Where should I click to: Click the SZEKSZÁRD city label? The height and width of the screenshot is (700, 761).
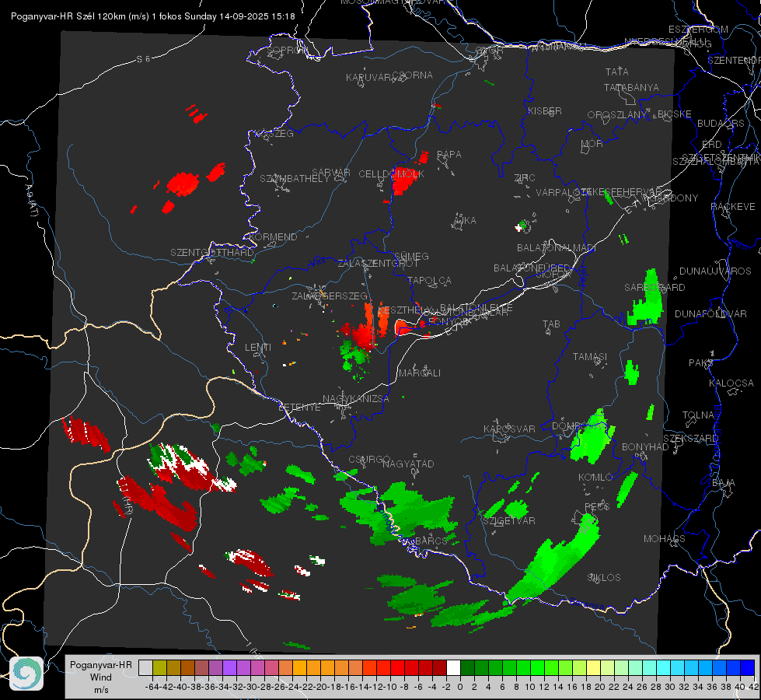click(690, 439)
